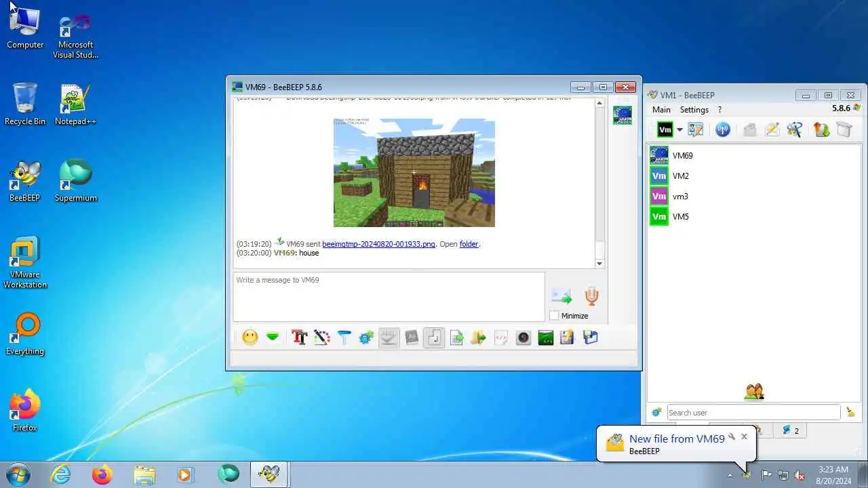Launch Internet Explorer from taskbar
Viewport: 868px width, 488px height.
click(61, 474)
